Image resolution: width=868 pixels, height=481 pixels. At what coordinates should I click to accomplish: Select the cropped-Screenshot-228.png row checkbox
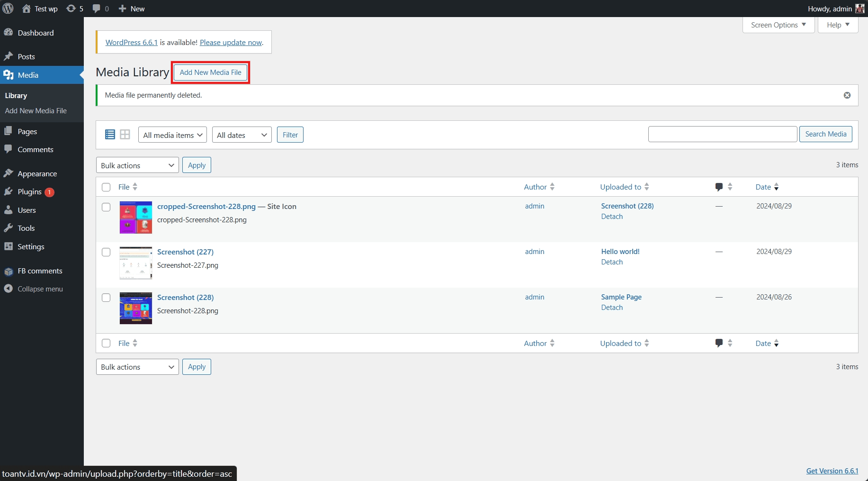tap(106, 207)
